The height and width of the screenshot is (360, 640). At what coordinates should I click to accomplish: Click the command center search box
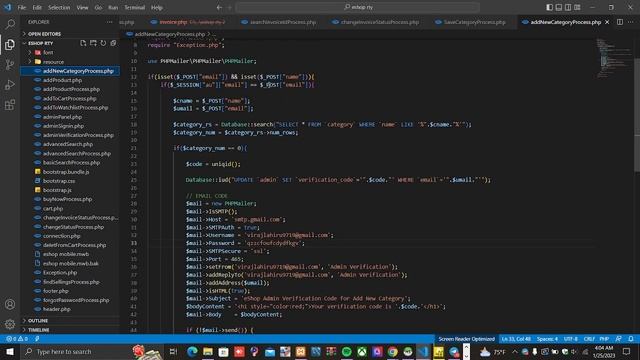[x=358, y=7]
